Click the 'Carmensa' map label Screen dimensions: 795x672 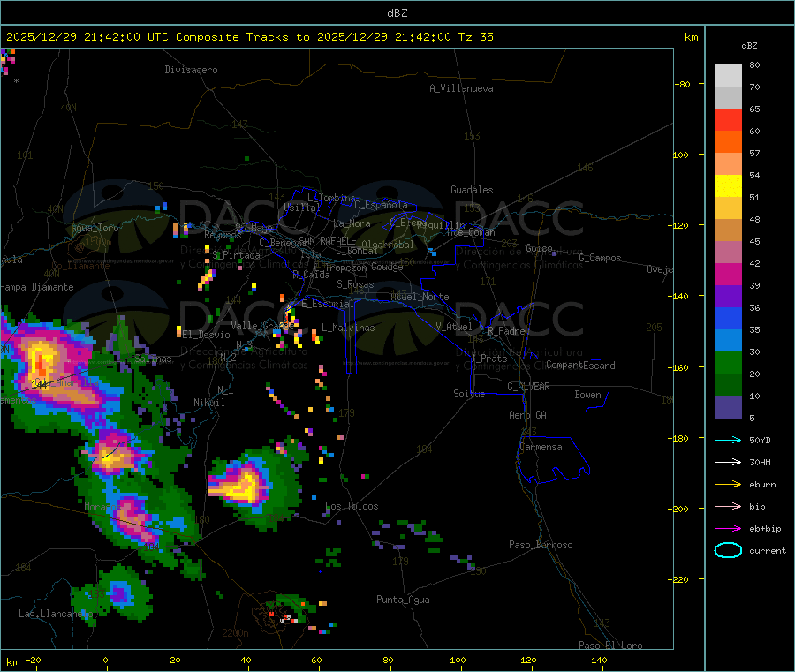click(x=541, y=447)
